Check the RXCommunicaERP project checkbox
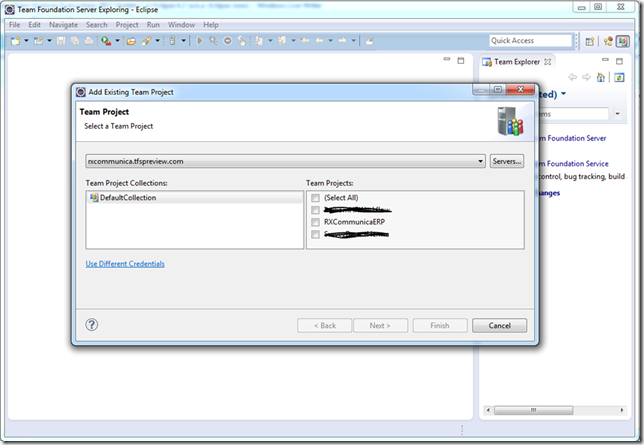Image resolution: width=644 pixels, height=445 pixels. [315, 222]
